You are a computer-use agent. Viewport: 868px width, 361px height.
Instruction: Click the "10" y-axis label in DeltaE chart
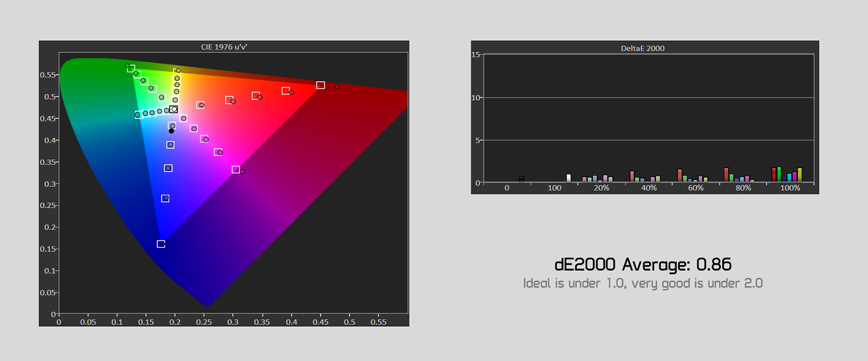pyautogui.click(x=475, y=97)
